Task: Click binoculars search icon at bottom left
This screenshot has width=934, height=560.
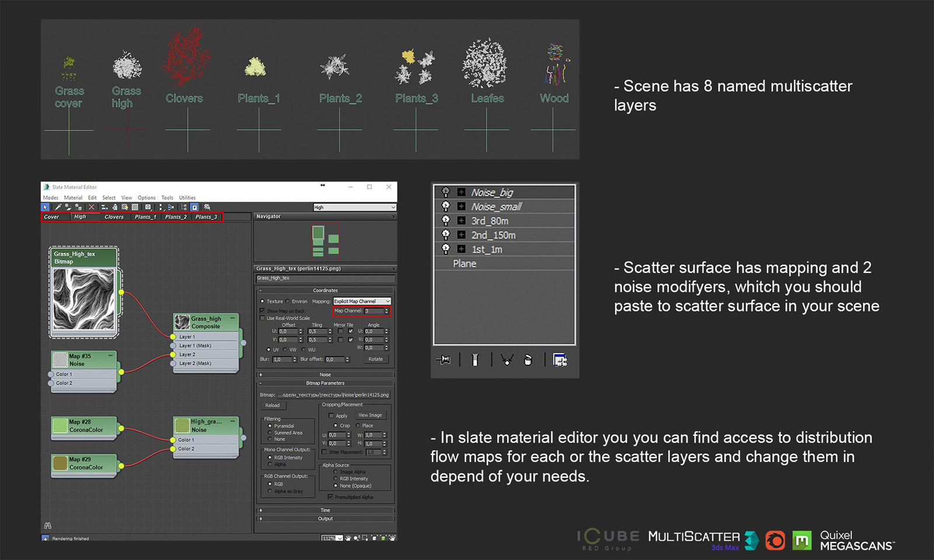Action: (x=47, y=526)
